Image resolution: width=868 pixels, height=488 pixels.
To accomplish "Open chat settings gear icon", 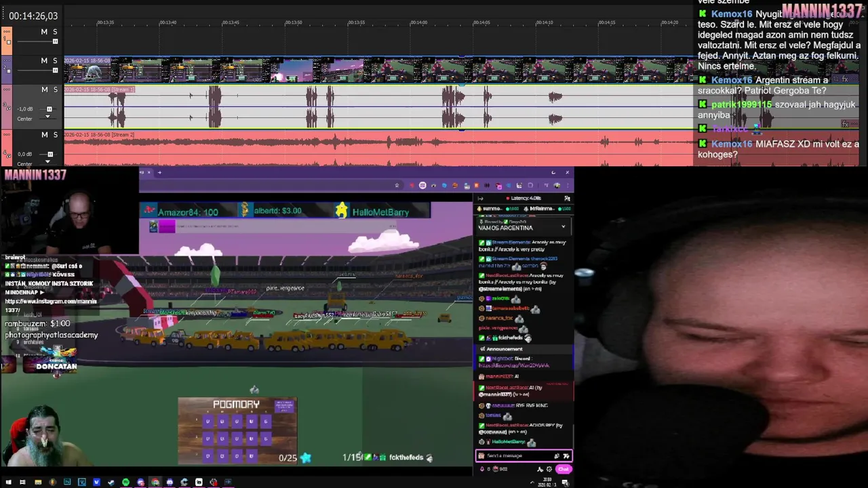I will (549, 469).
